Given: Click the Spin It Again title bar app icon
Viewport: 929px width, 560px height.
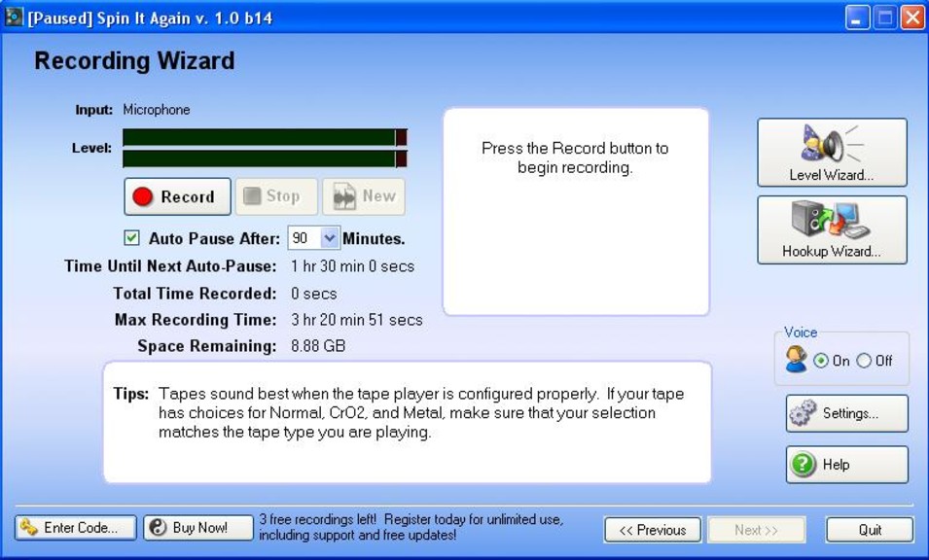Looking at the screenshot, I should [x=14, y=17].
